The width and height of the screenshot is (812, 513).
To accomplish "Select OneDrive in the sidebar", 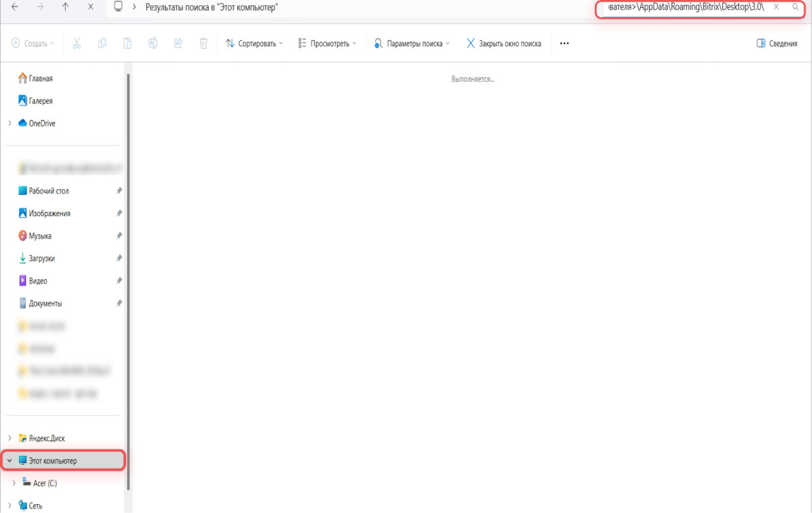I will 42,124.
